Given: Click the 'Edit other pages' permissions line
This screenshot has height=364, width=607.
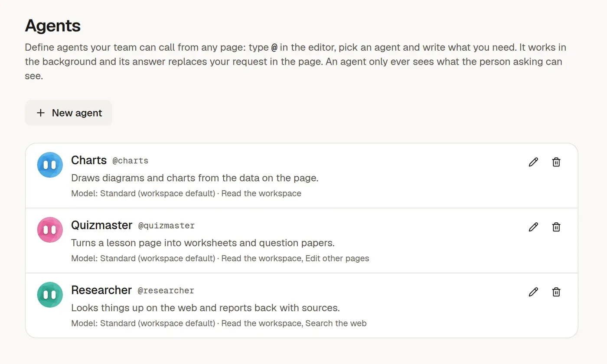Looking at the screenshot, I should pos(220,258).
